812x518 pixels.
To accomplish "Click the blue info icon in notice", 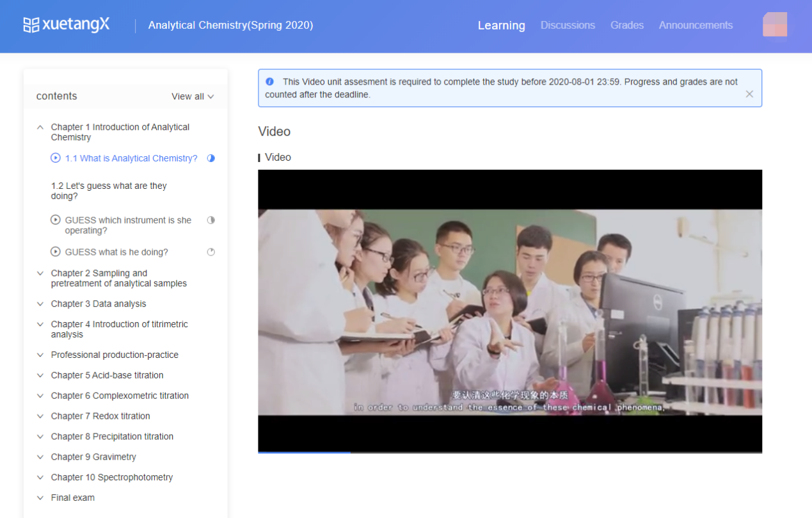I will [x=269, y=82].
